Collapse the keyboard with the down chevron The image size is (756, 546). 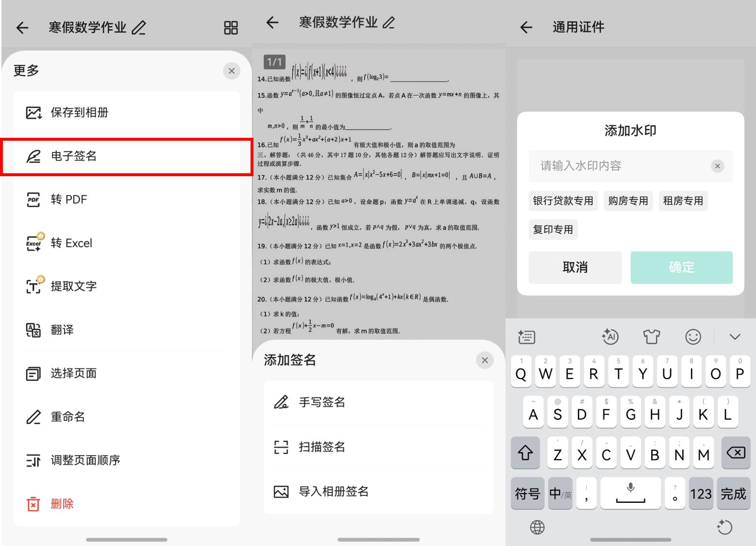735,337
